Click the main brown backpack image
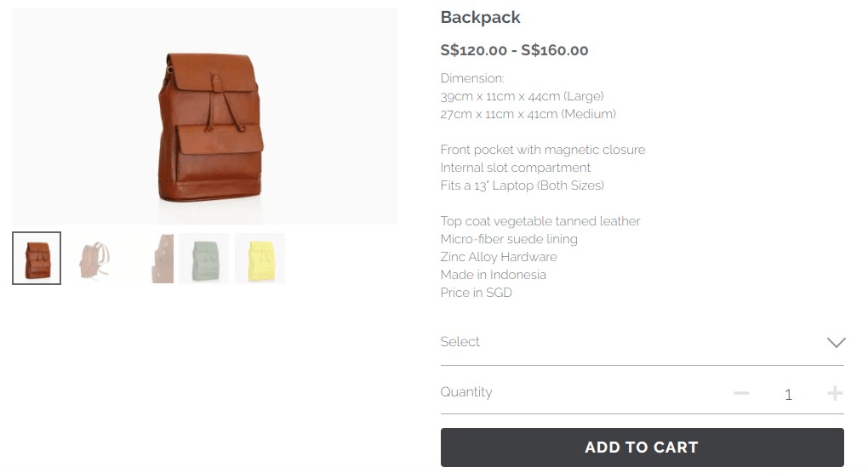 click(205, 117)
